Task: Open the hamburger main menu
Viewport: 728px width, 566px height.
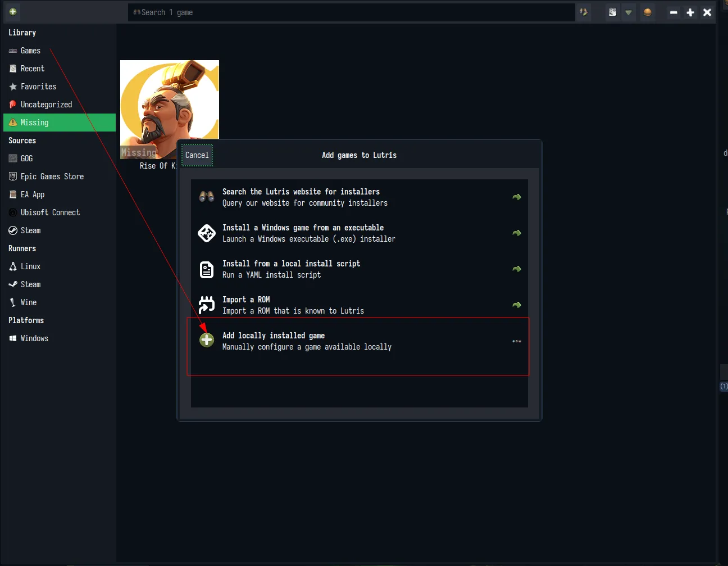Action: (648, 12)
